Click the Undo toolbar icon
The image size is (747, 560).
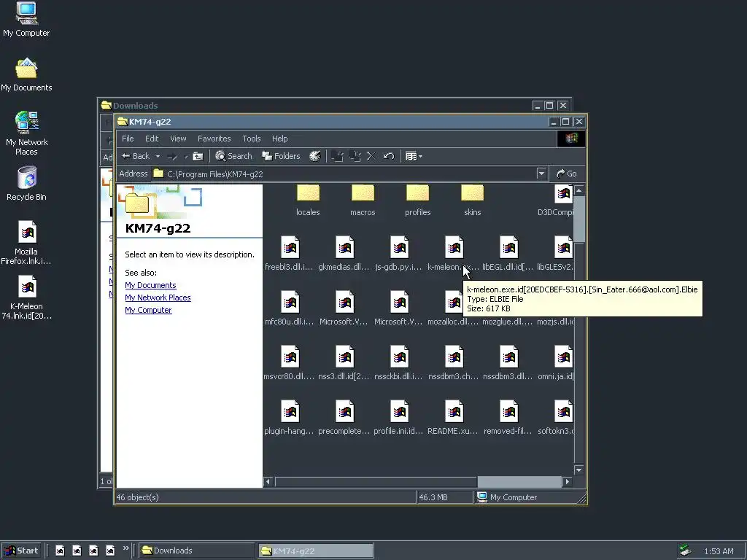point(389,156)
